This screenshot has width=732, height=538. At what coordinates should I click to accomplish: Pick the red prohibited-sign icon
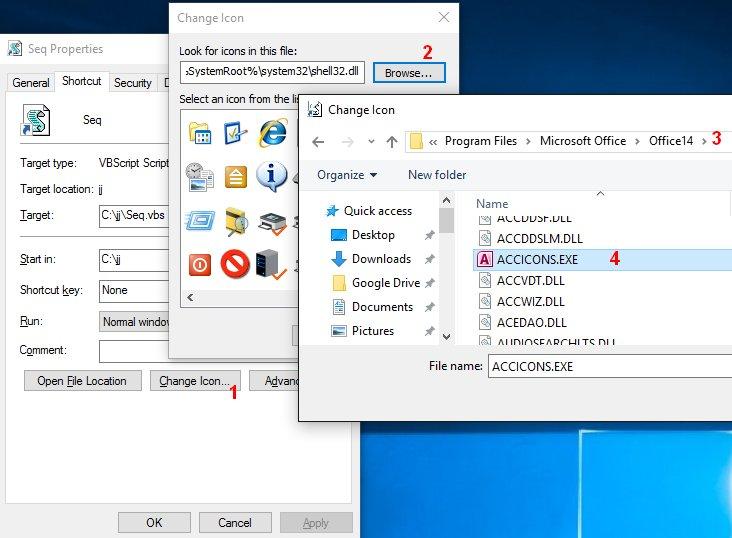tap(235, 264)
